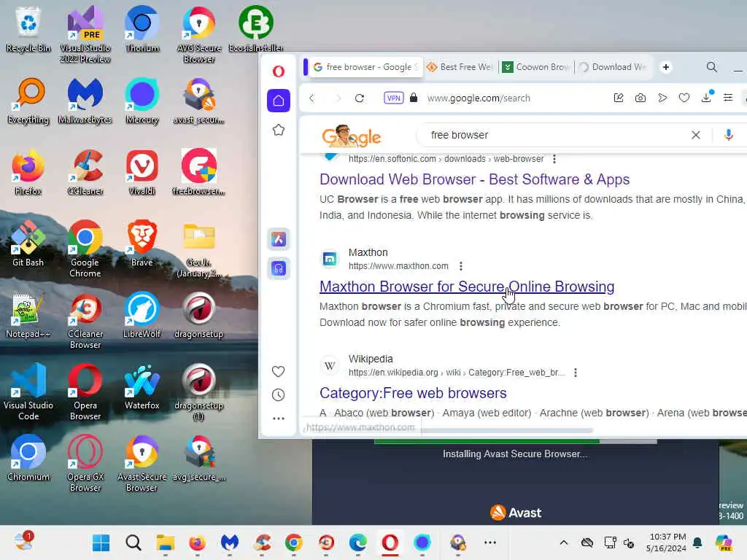Go back to the previous page in Opera

click(x=312, y=98)
